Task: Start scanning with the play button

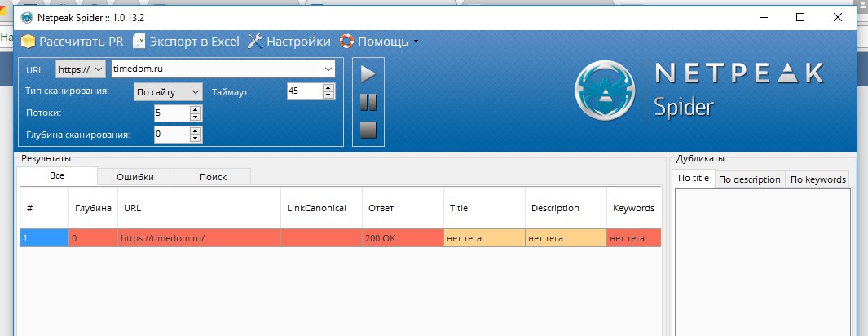Action: point(368,73)
